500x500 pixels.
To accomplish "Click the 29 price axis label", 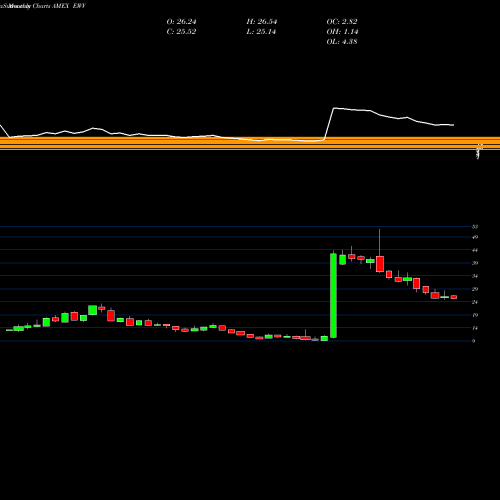I will [475, 289].
